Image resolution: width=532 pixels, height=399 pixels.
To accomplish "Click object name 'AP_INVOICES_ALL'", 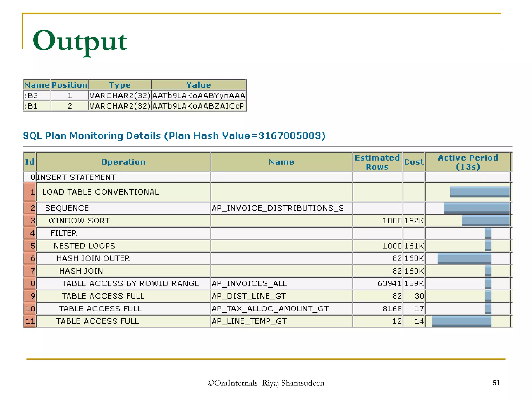I will 249,283.
